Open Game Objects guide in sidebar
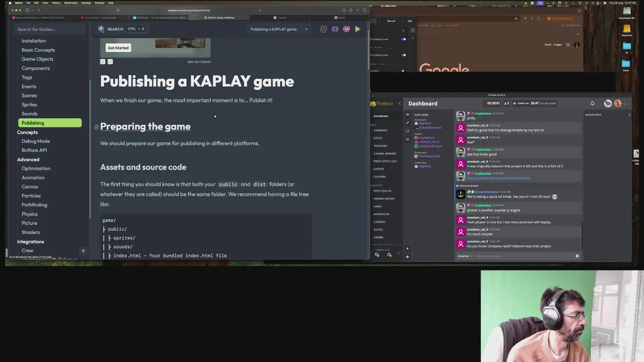The width and height of the screenshot is (644, 362). pyautogui.click(x=37, y=59)
